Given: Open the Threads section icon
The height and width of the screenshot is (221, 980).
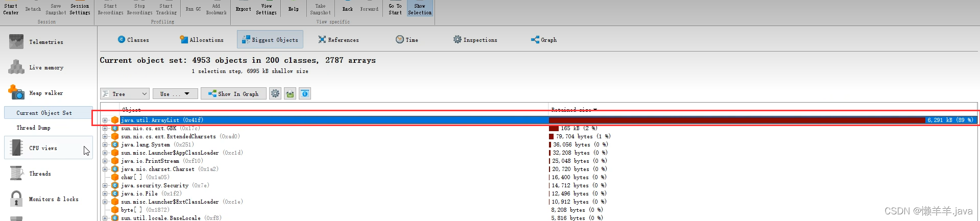Looking at the screenshot, I should (16, 174).
